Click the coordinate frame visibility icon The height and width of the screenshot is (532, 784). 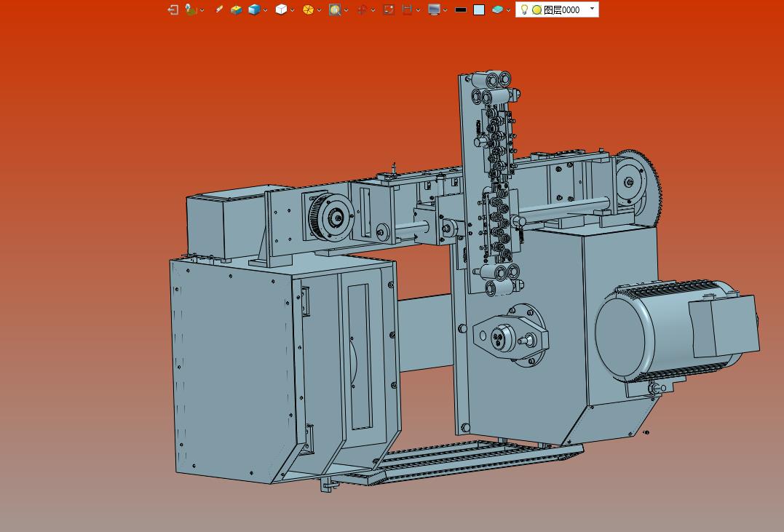pyautogui.click(x=191, y=9)
